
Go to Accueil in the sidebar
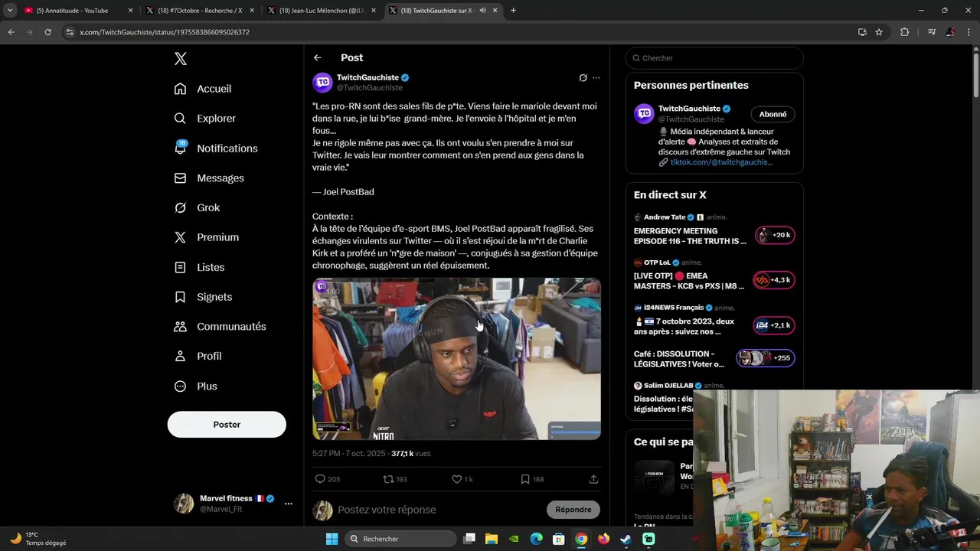point(204,89)
